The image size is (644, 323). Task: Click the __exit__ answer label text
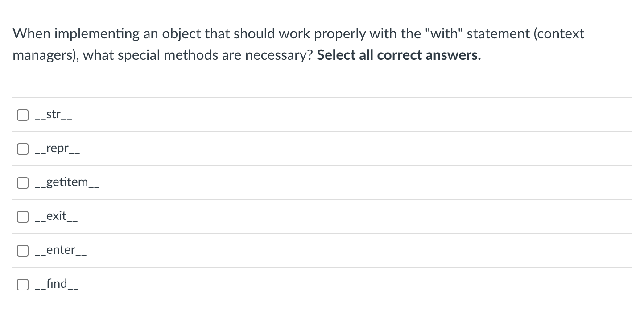[x=57, y=217]
